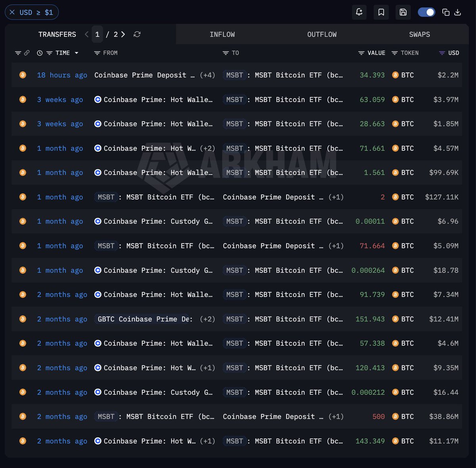This screenshot has height=468, width=476.
Task: Click the $5.09M USD amount
Action: tap(446, 246)
